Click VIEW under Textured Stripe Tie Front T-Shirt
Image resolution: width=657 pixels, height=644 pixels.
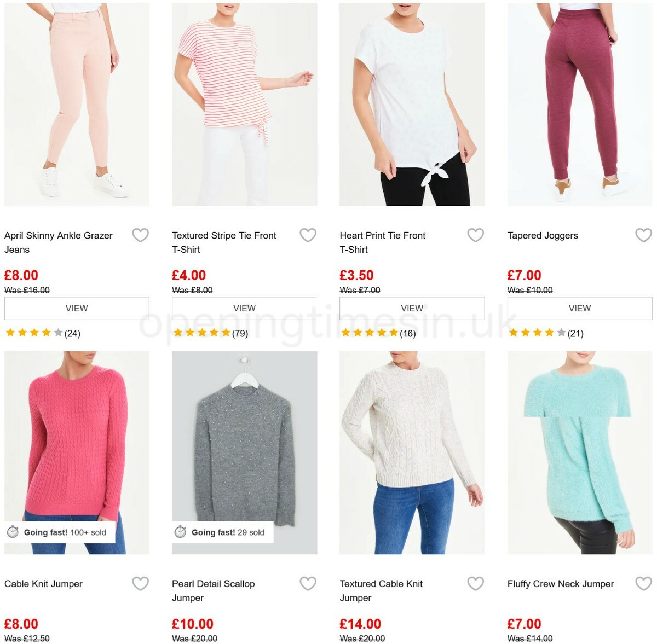point(245,308)
